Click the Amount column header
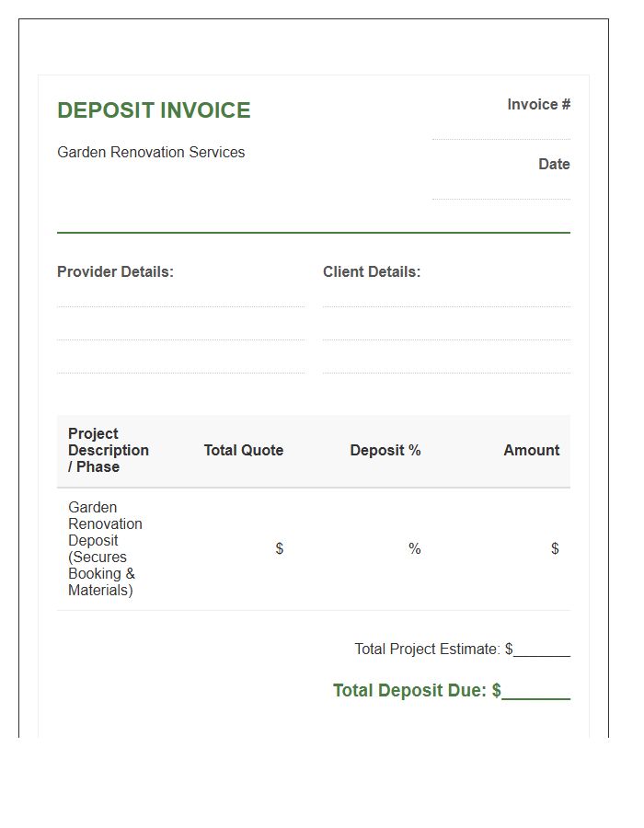The image size is (644, 828). (x=532, y=451)
